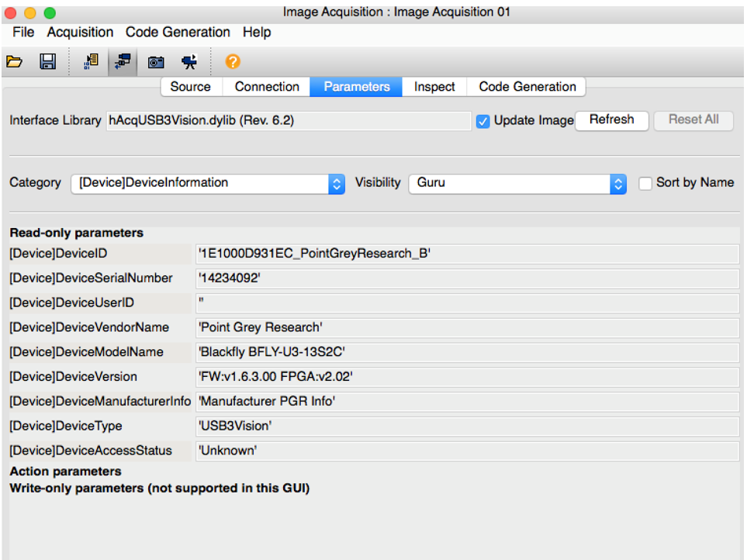Click the camera snap image icon
Image resolution: width=754 pixels, height=560 pixels.
(156, 62)
